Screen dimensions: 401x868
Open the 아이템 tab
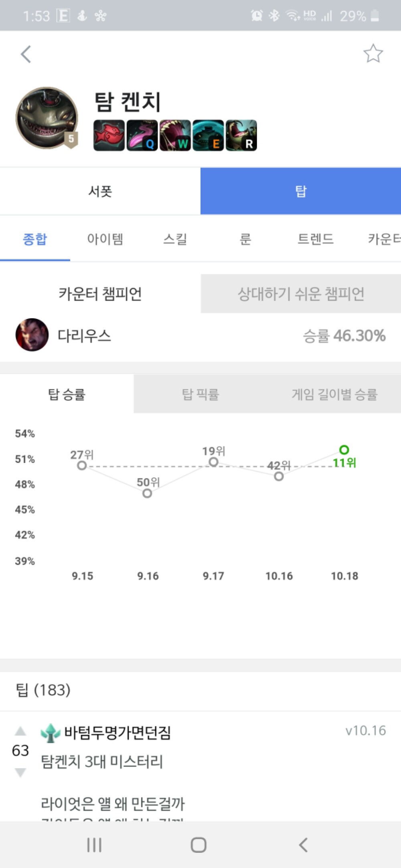pos(105,239)
